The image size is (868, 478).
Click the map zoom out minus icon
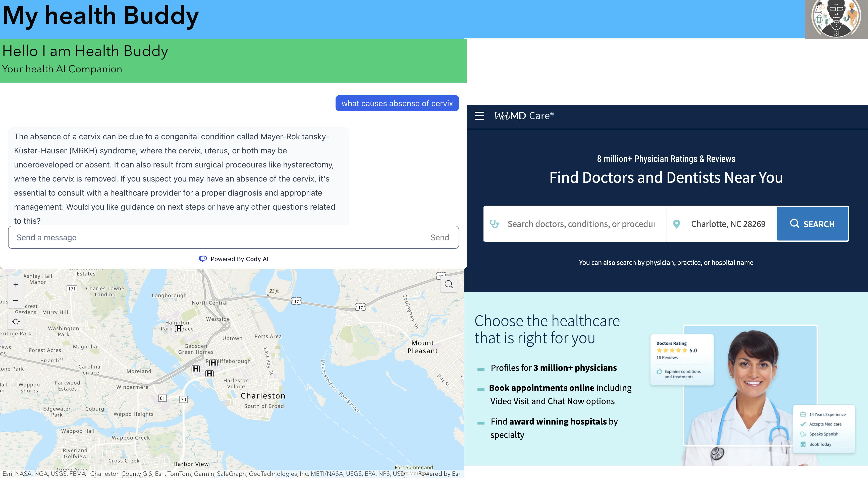(x=16, y=301)
